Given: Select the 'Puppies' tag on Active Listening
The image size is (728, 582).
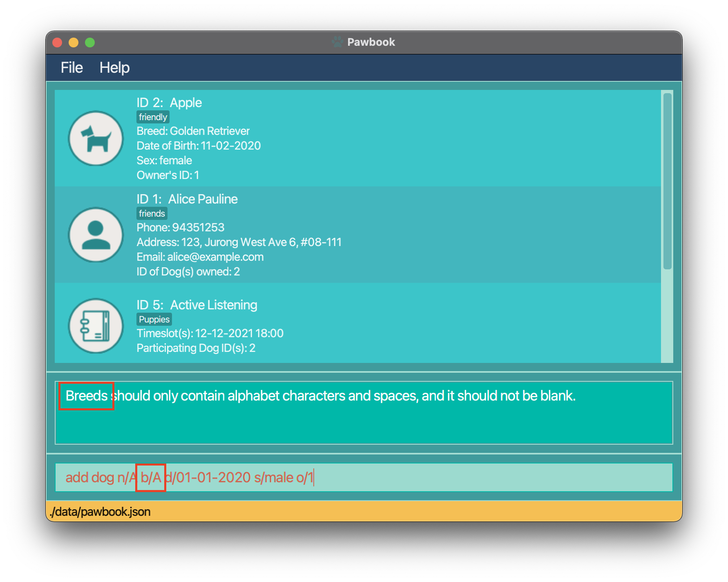Looking at the screenshot, I should [154, 320].
